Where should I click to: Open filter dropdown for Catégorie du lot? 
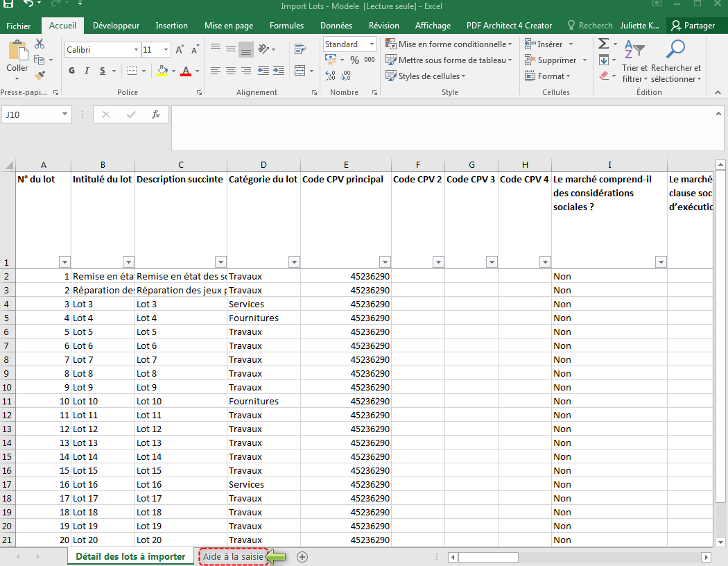[x=294, y=261]
